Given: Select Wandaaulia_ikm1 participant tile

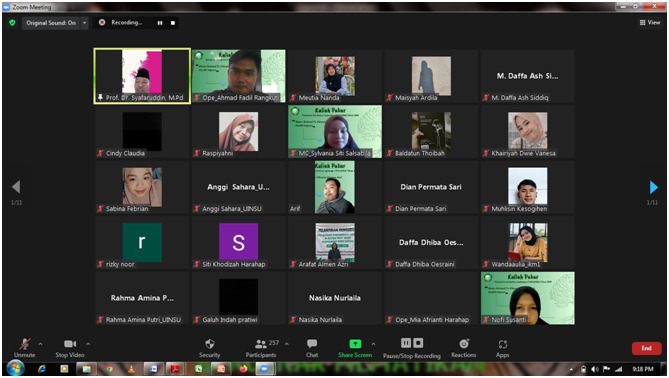Looking at the screenshot, I should (528, 242).
